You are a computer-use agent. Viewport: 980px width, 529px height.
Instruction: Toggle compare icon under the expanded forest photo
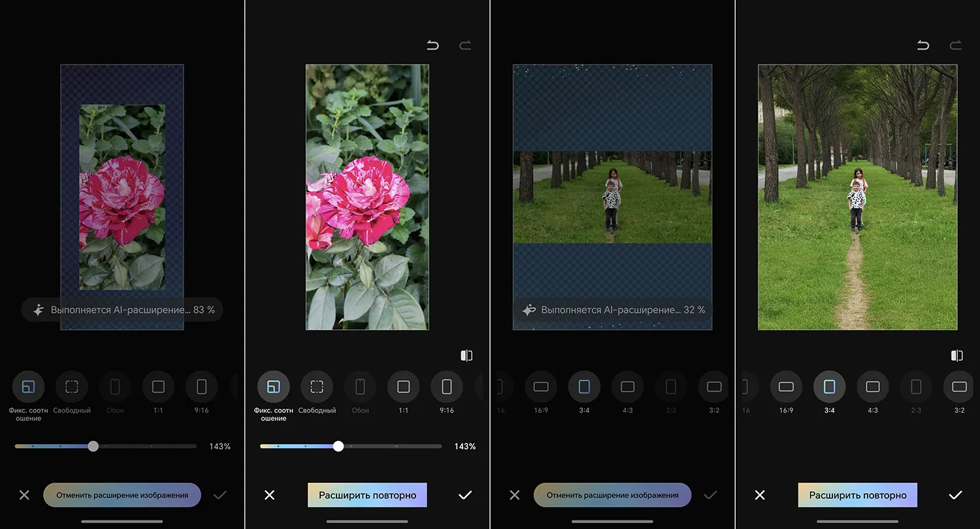click(x=956, y=355)
